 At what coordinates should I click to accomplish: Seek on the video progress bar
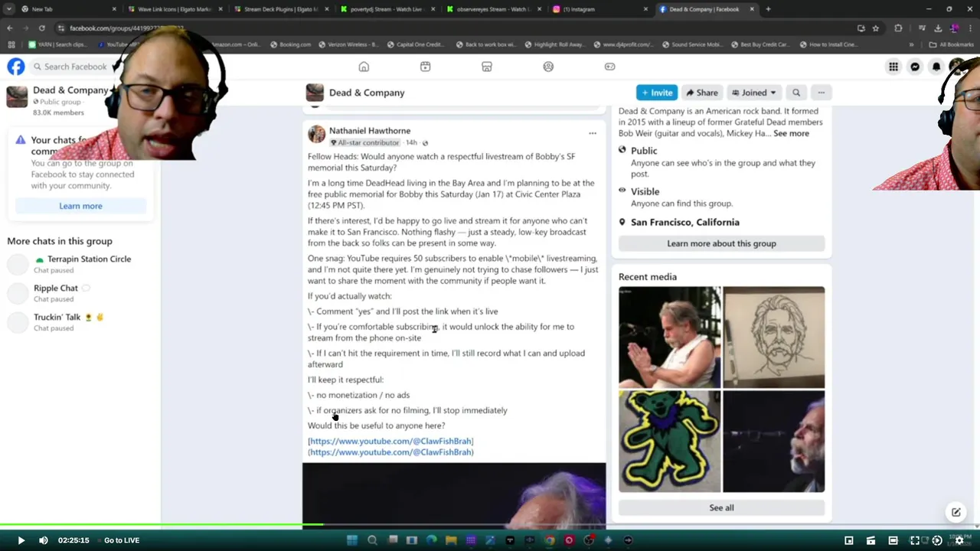[x=490, y=526]
